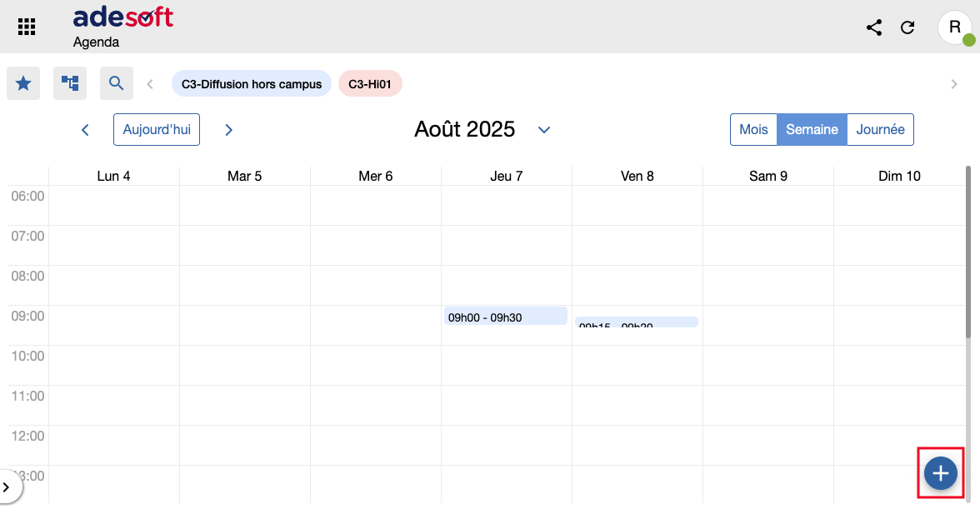980x509 pixels.
Task: Jump to today with Aujourd'hui
Action: (157, 130)
